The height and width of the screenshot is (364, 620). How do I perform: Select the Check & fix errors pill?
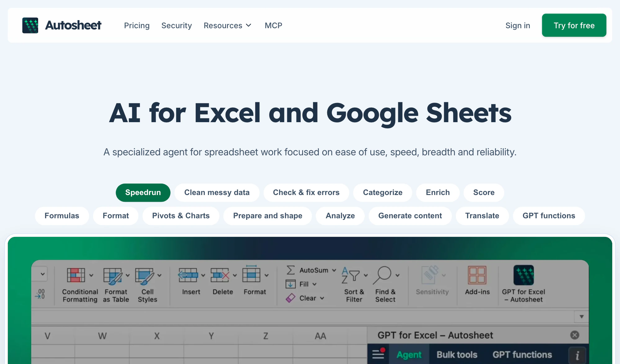306,193
